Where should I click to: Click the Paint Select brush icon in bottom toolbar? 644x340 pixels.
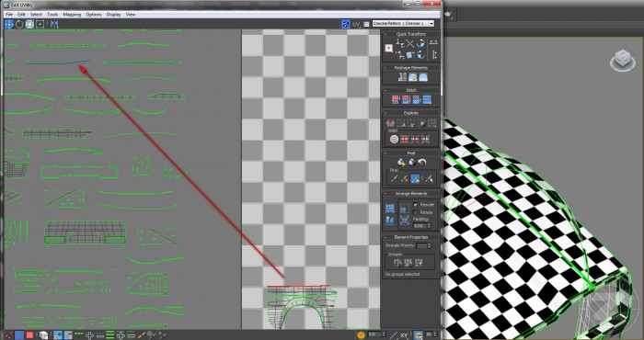click(x=142, y=335)
